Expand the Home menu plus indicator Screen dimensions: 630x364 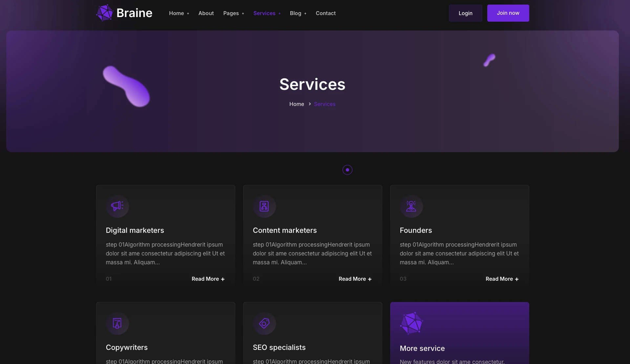[x=188, y=13]
